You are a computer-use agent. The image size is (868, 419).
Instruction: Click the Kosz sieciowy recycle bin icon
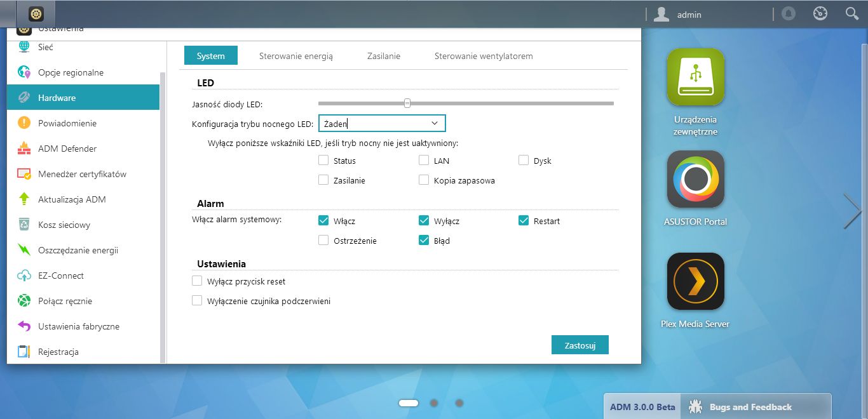[x=24, y=225]
